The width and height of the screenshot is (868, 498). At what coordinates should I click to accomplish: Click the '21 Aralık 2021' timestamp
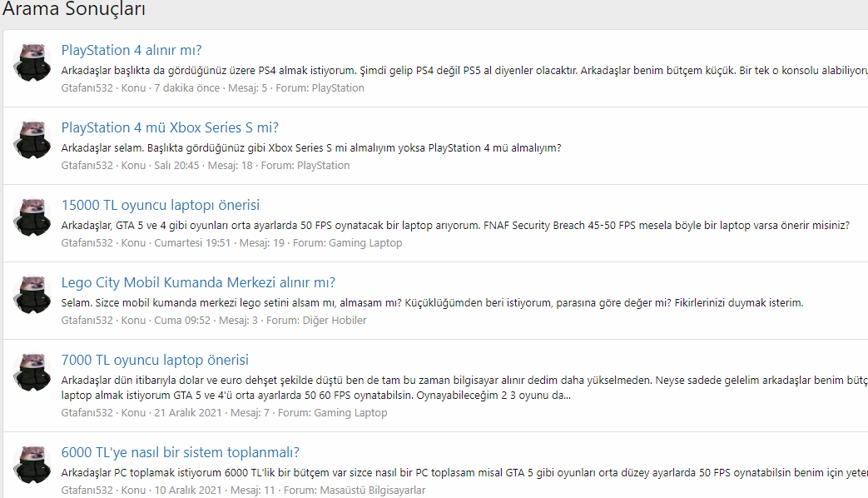(187, 413)
